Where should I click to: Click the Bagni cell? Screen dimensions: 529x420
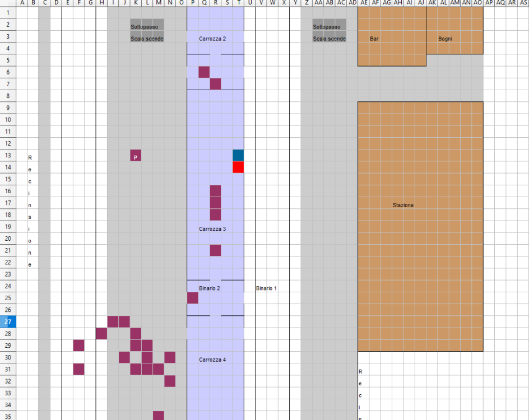[x=445, y=39]
